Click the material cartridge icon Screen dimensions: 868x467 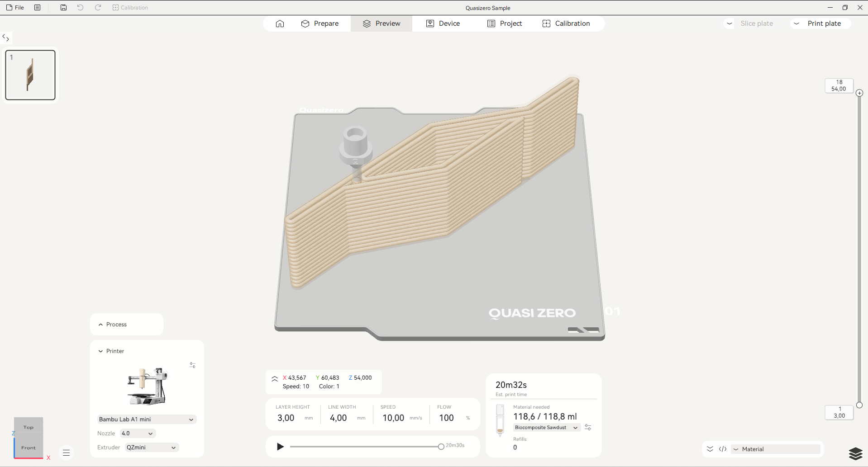coord(500,420)
